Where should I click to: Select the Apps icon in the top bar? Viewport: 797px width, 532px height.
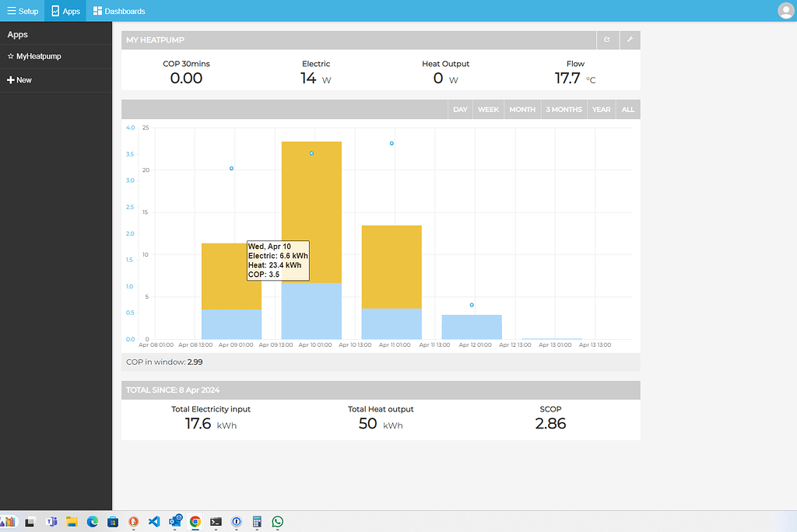click(54, 11)
